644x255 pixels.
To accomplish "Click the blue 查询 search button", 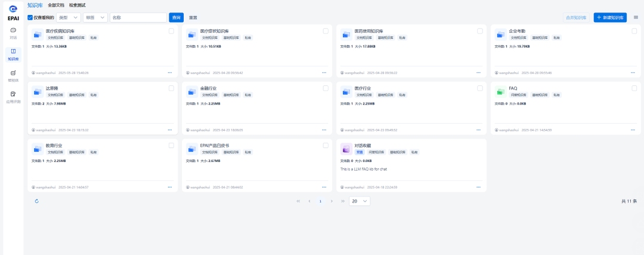I will tap(176, 18).
